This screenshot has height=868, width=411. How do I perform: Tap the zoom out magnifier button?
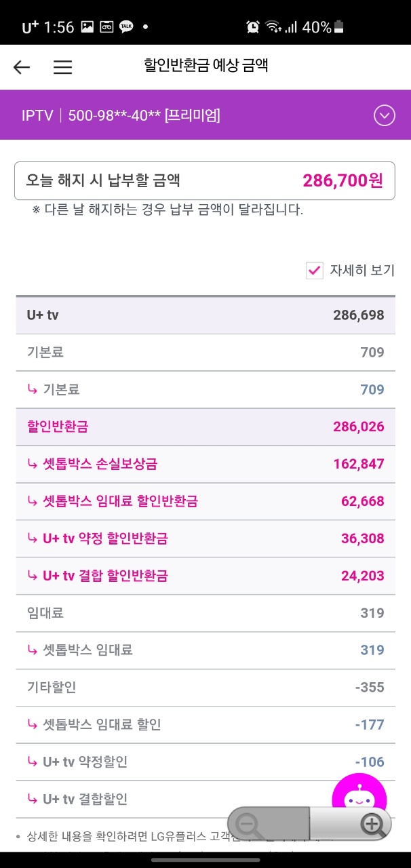[251, 824]
